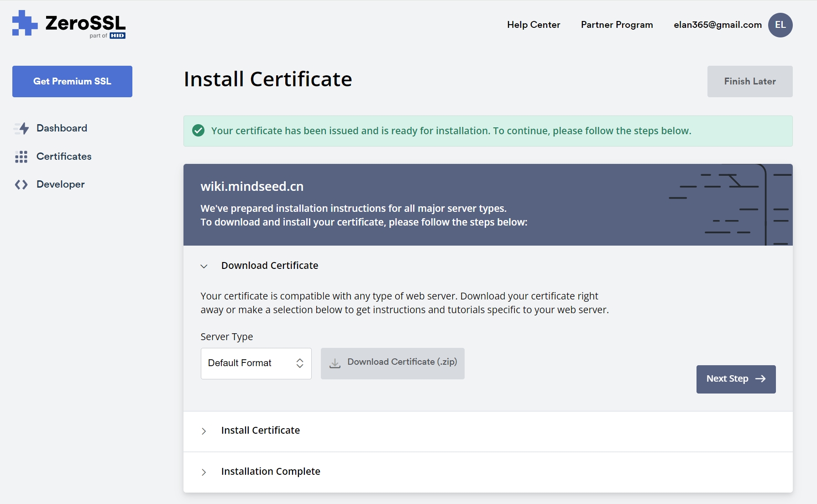Screen dimensions: 817x504
Task: Open the Dashboard page
Action: click(x=62, y=128)
